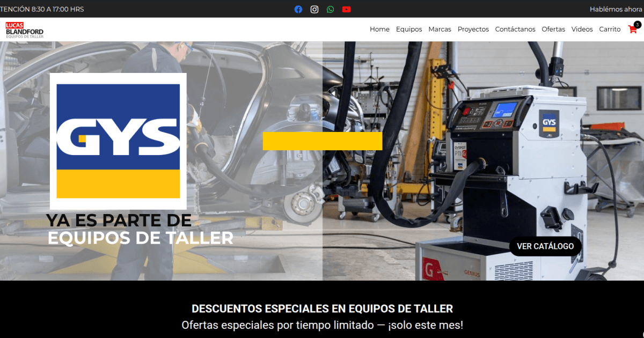Viewport: 644px width, 338px height.
Task: Click the attention hours text in top bar
Action: [x=42, y=9]
